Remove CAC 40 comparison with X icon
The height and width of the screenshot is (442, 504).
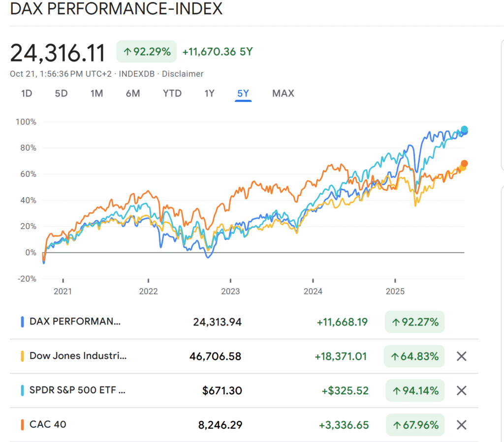(x=461, y=425)
